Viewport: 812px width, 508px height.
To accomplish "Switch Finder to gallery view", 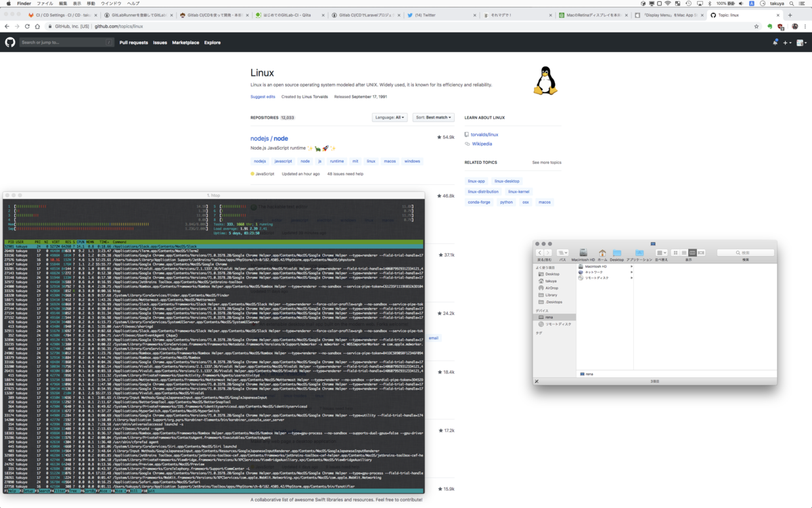I will tap(701, 253).
